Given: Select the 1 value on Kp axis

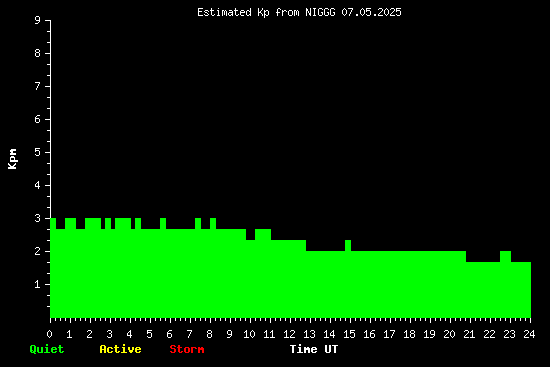Looking at the screenshot, I should tap(38, 284).
